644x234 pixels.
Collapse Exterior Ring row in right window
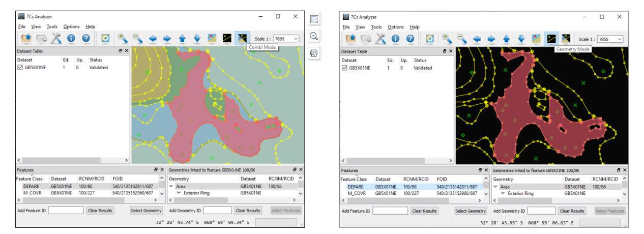click(x=503, y=194)
